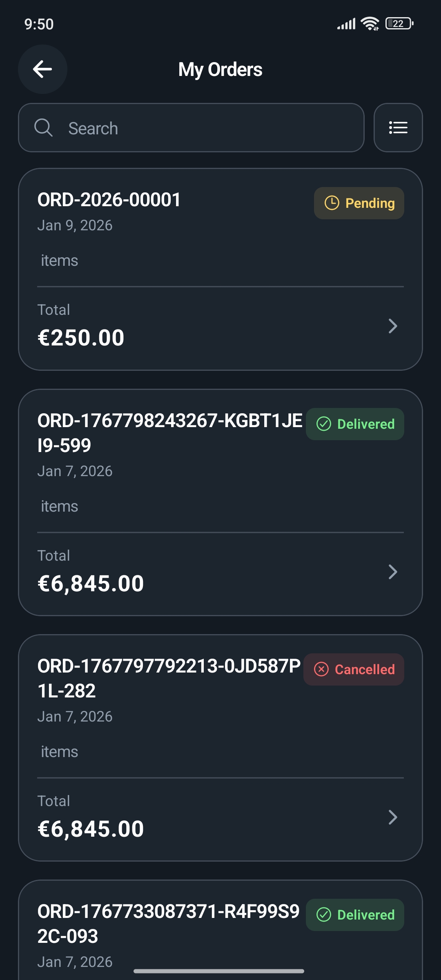Tap the search magnifier icon

[43, 128]
